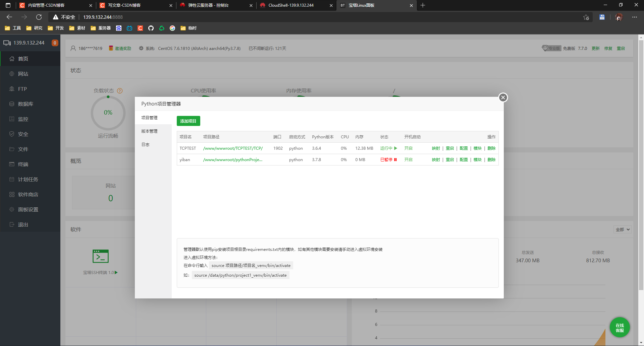The image size is (644, 346).
Task: Open TCPTEST project path link
Action: point(233,148)
